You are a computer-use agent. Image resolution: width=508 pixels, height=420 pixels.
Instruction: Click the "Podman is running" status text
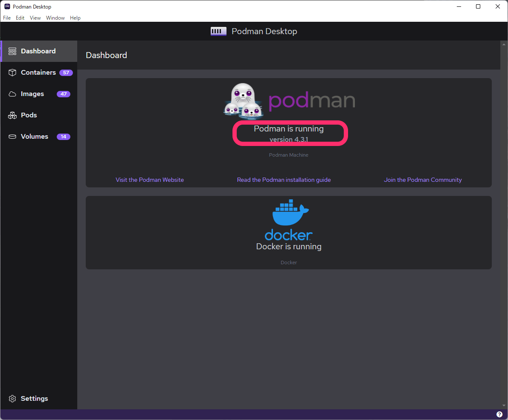coord(289,129)
